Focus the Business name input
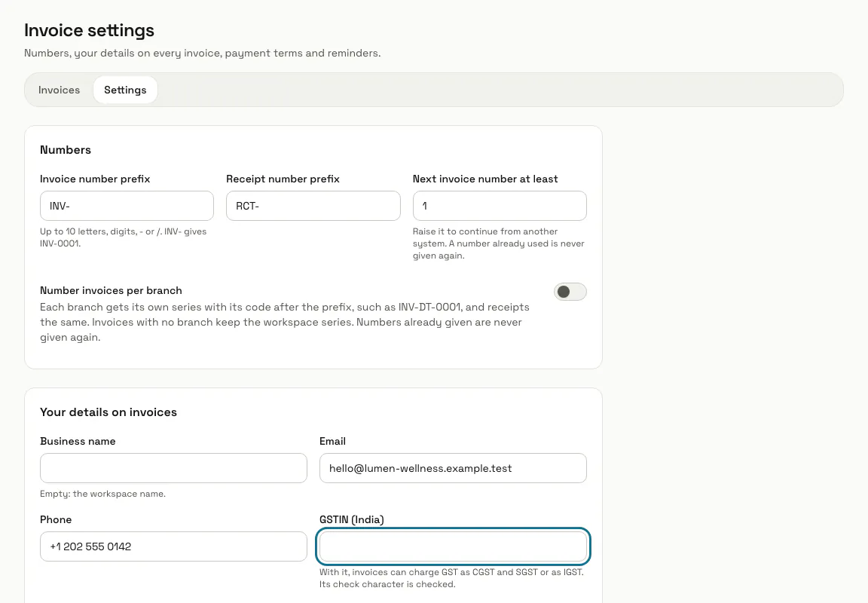The height and width of the screenshot is (603, 868). point(173,468)
